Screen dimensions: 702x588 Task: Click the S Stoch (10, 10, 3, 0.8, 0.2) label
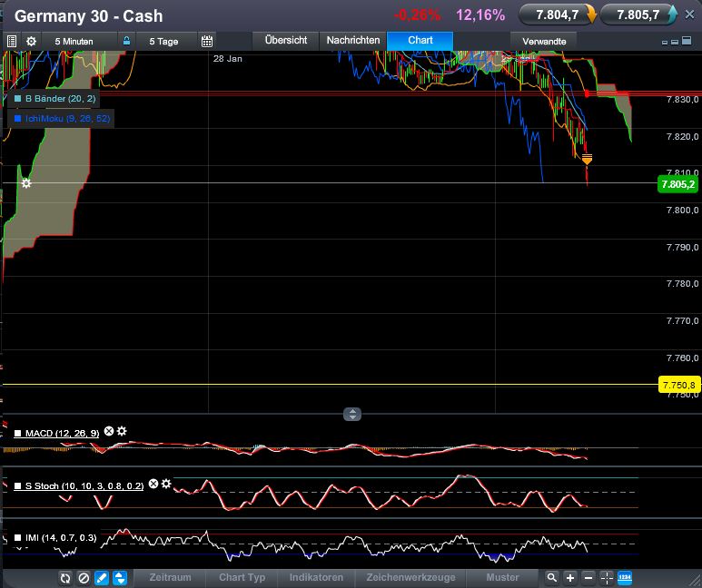[84, 486]
